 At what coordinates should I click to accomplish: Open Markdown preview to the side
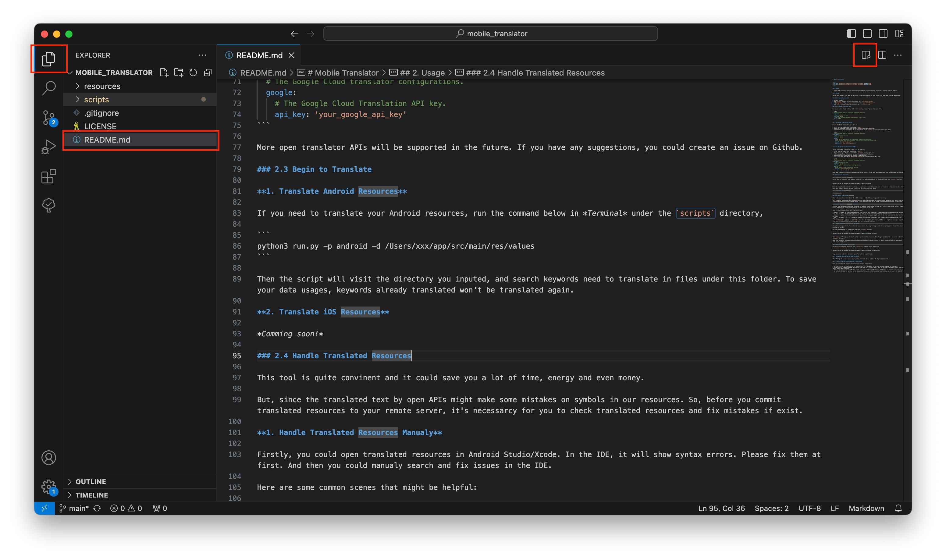pos(865,55)
